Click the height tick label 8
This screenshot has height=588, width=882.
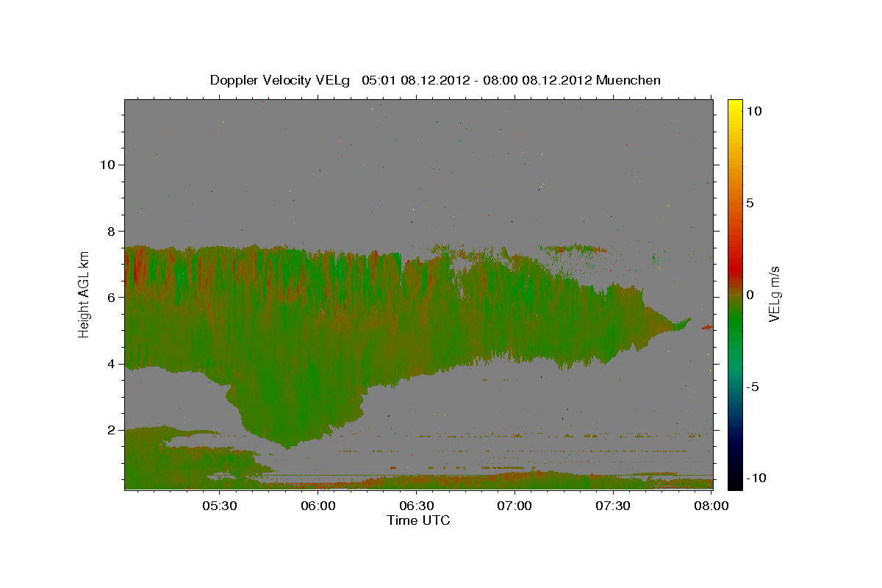(112, 231)
